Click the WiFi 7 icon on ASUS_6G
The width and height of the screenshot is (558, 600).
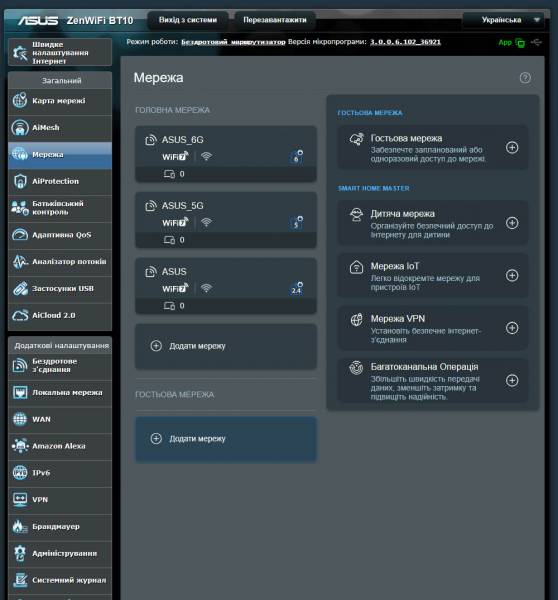[x=175, y=157]
